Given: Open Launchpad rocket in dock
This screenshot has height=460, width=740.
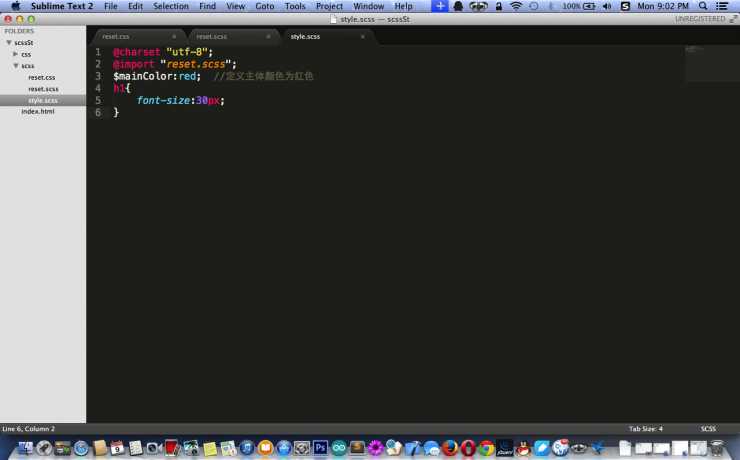Looking at the screenshot, I should point(44,447).
